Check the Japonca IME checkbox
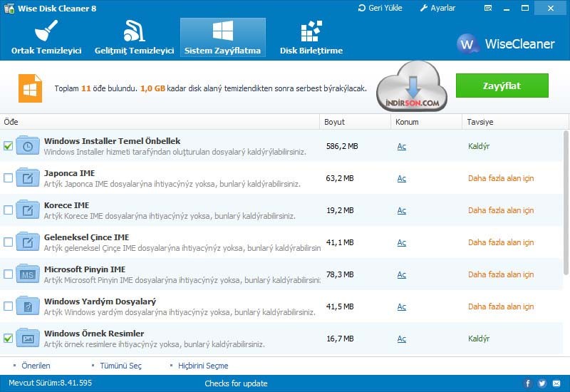 click(x=8, y=177)
